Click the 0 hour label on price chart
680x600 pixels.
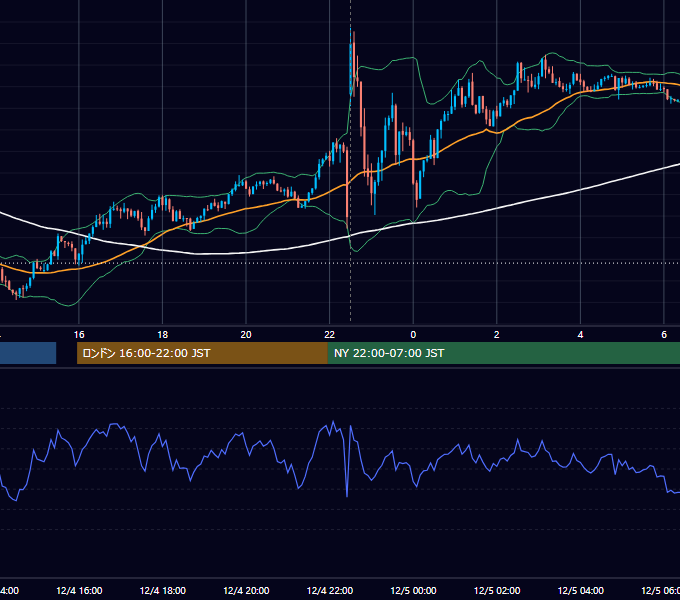tap(413, 335)
